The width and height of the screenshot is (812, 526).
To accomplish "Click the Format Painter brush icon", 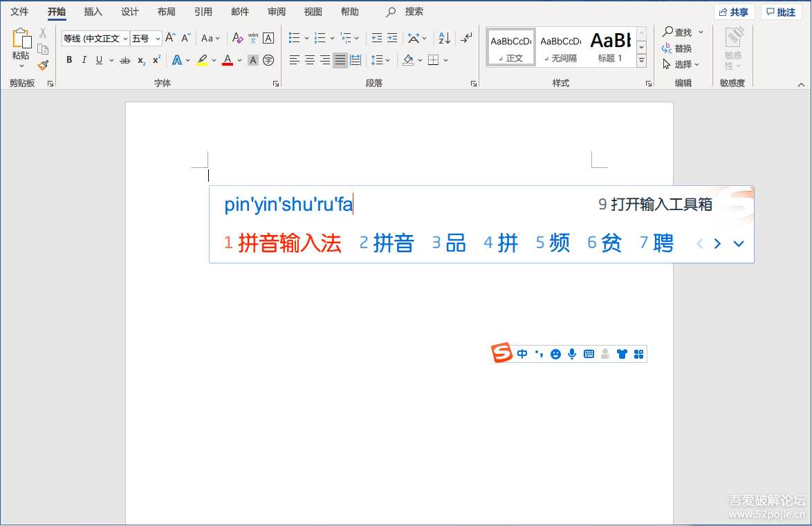I will (x=43, y=65).
